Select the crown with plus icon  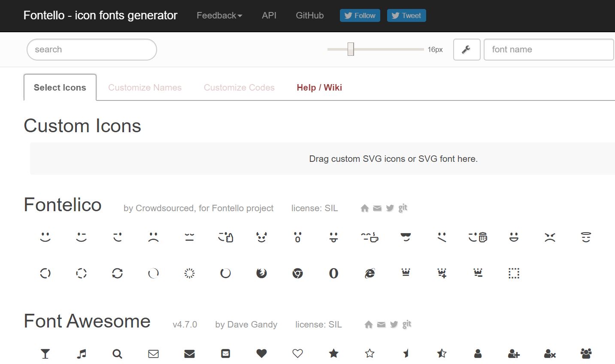pos(442,273)
